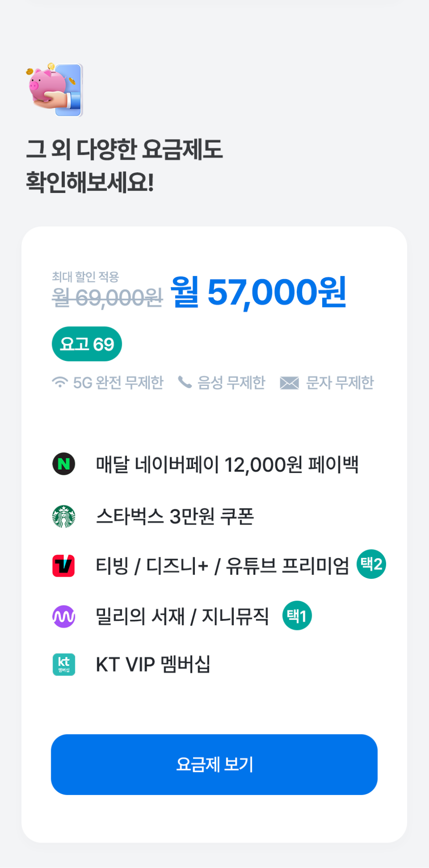Click the voice call phone icon
Screen dimensions: 429x868
coord(185,382)
